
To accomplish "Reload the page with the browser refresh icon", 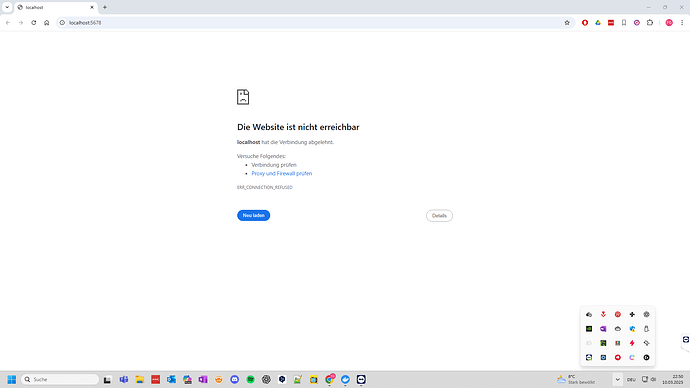I will tap(33, 22).
